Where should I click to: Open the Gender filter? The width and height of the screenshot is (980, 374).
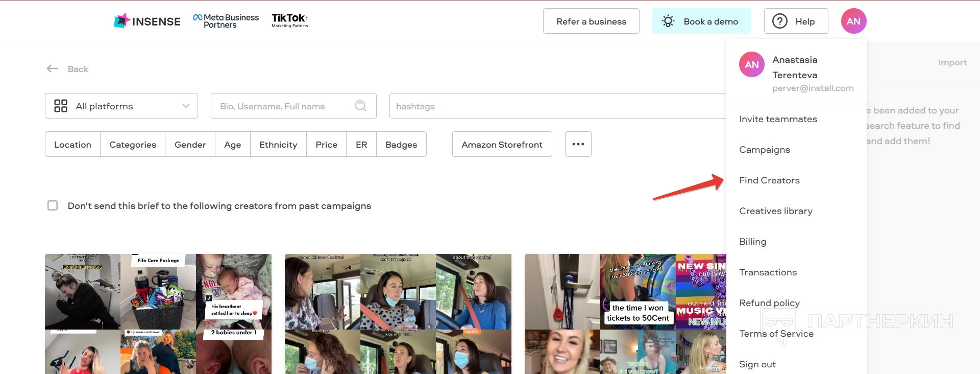pyautogui.click(x=190, y=144)
